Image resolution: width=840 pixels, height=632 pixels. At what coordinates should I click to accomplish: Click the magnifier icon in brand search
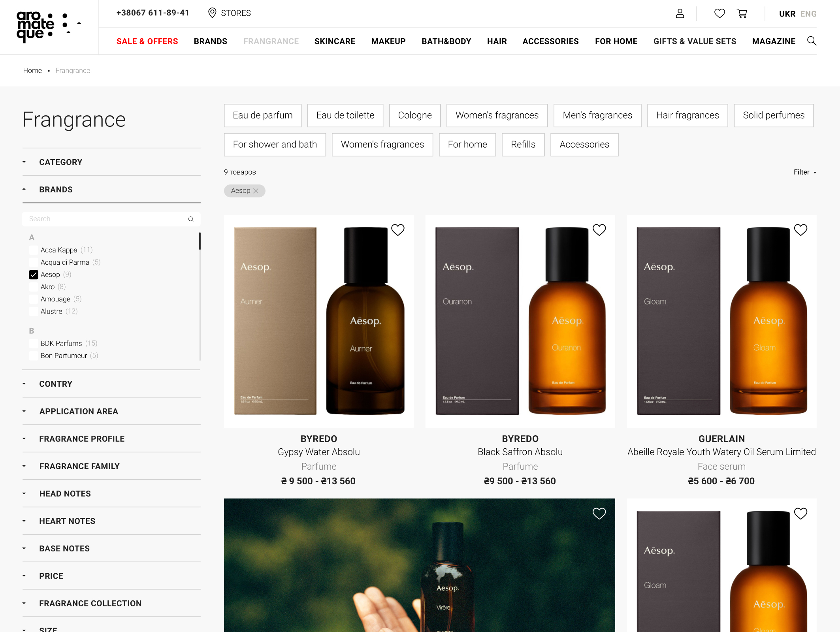click(x=191, y=219)
